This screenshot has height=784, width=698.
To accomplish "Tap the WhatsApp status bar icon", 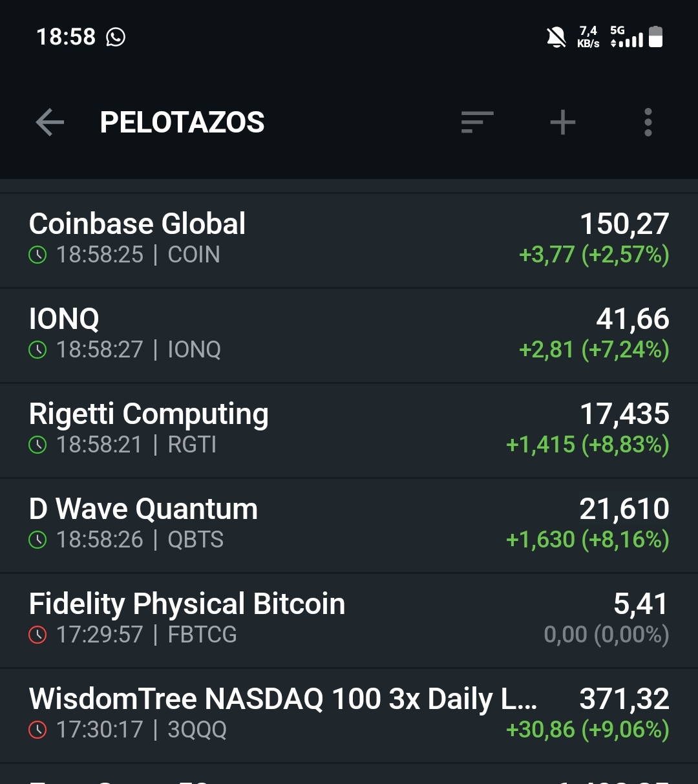I will [116, 37].
